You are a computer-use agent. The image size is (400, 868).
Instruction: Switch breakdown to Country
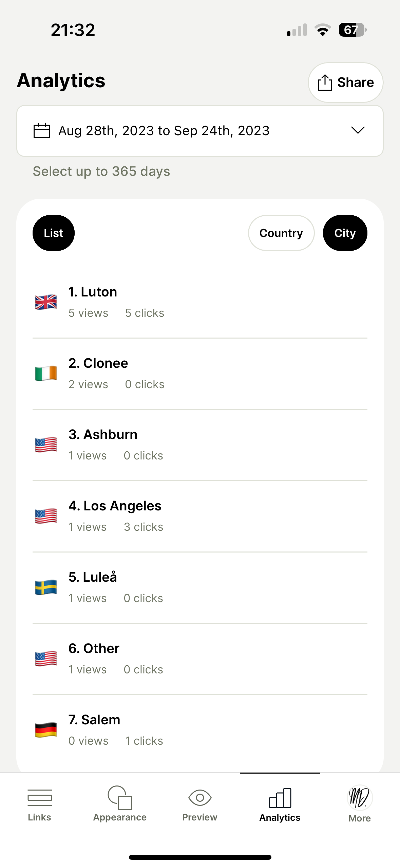pyautogui.click(x=281, y=233)
